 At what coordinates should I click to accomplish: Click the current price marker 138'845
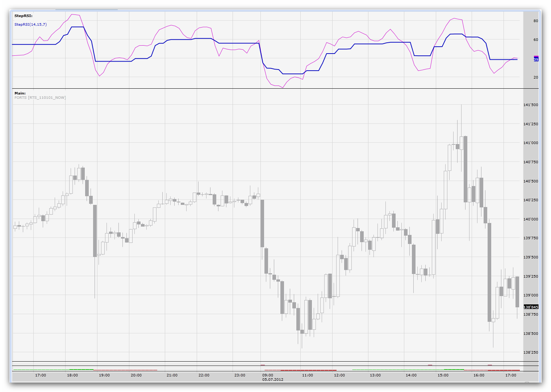coord(531,307)
